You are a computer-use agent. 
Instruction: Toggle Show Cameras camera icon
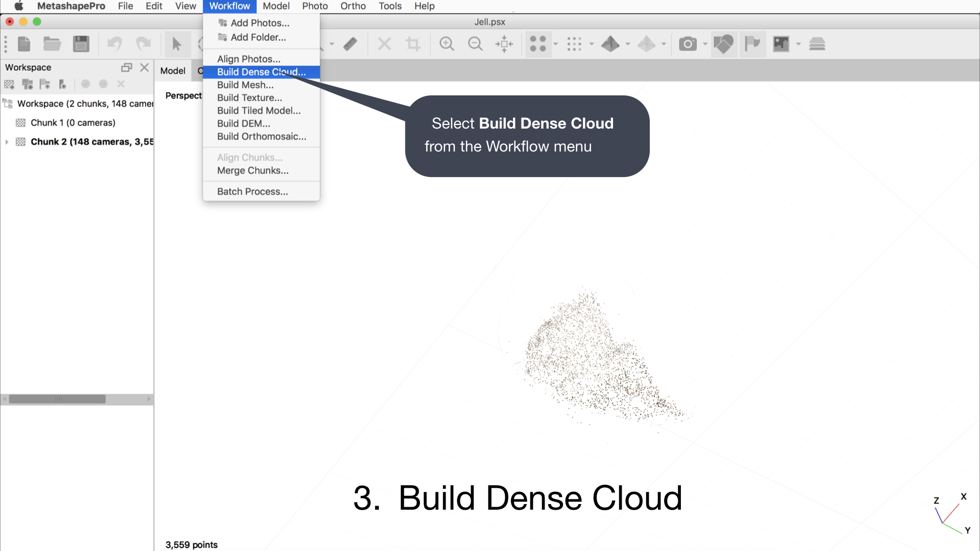coord(688,44)
